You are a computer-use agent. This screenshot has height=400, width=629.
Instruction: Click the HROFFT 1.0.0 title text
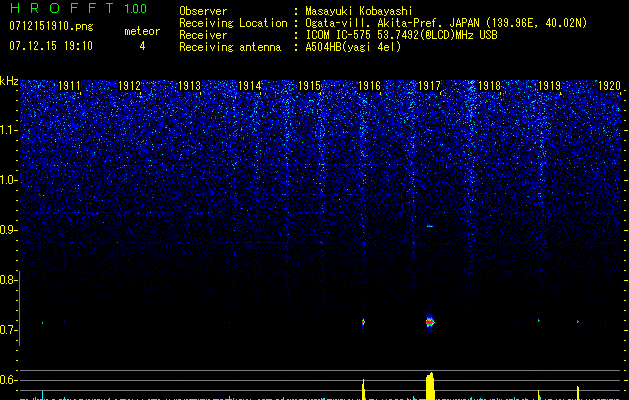tap(78, 8)
